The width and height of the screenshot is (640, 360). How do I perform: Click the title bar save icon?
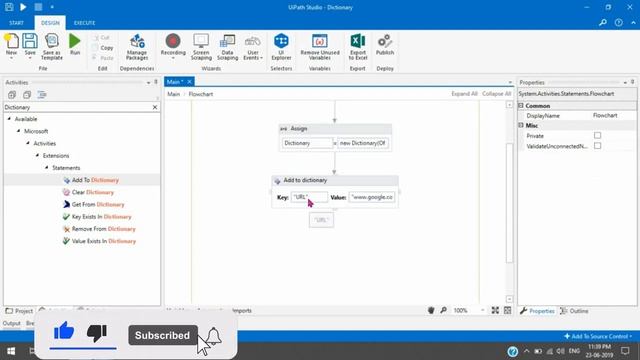[9, 7]
